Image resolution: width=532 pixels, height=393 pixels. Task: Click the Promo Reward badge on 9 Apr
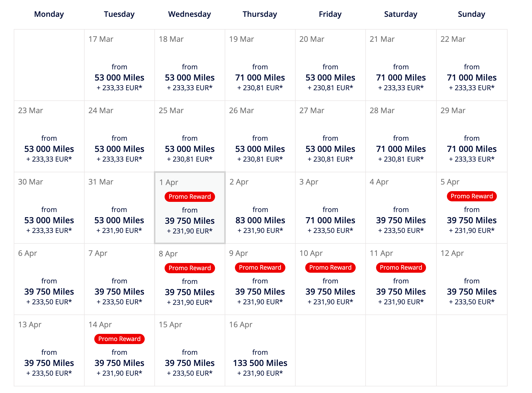pyautogui.click(x=260, y=268)
